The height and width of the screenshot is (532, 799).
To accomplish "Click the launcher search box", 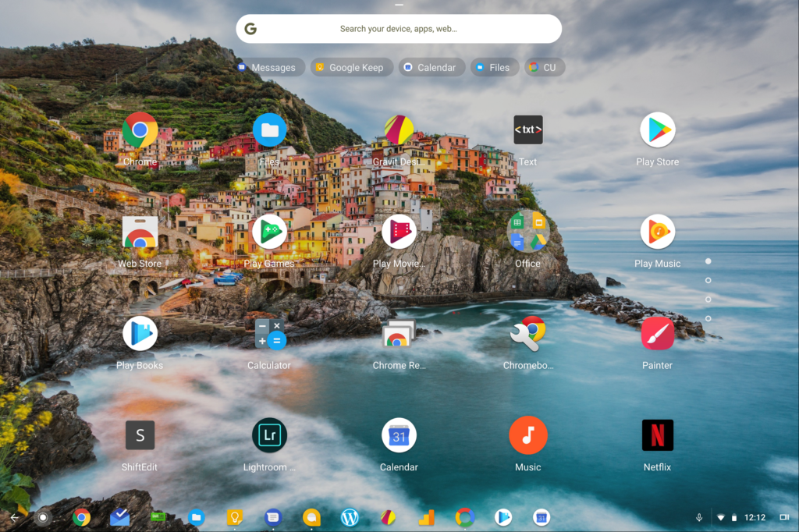I will tap(399, 29).
